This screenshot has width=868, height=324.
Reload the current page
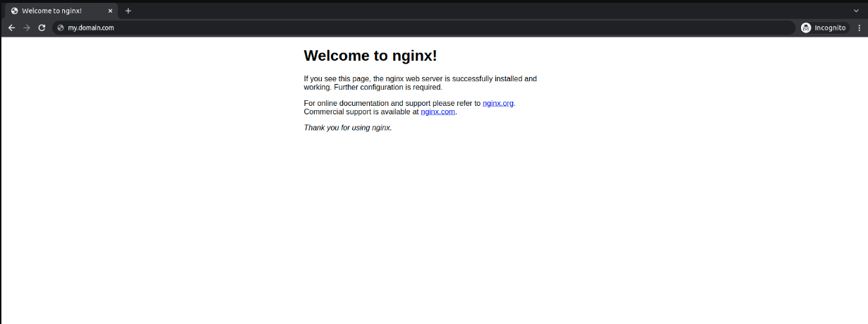[42, 28]
